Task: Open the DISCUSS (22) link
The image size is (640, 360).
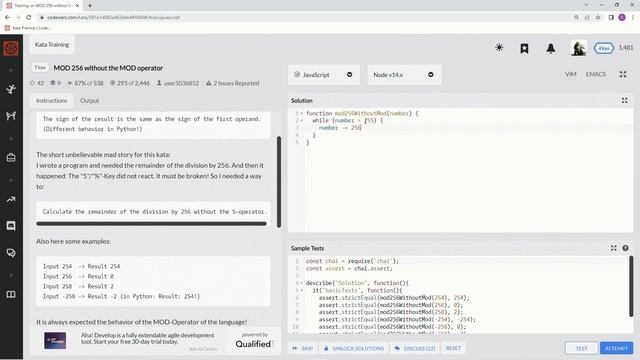Action: click(x=415, y=348)
